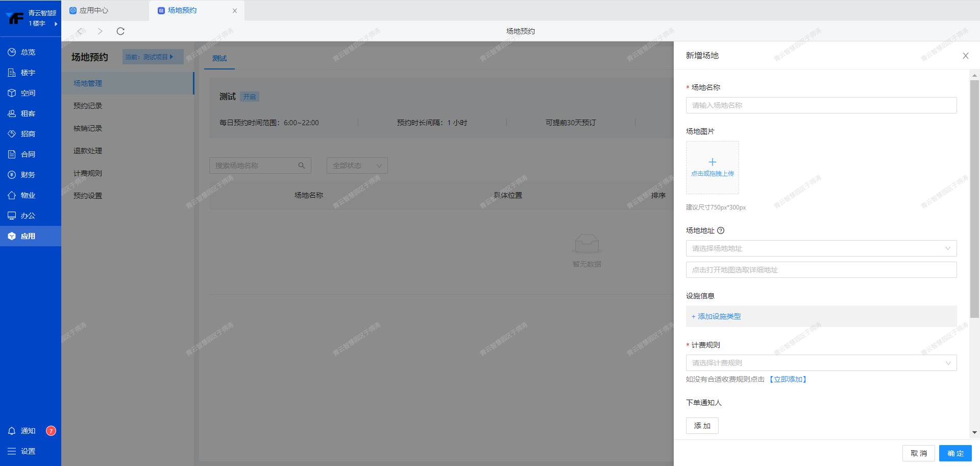The width and height of the screenshot is (980, 466).
Task: Open the 请选择计费规则 dropdown
Action: (x=821, y=363)
